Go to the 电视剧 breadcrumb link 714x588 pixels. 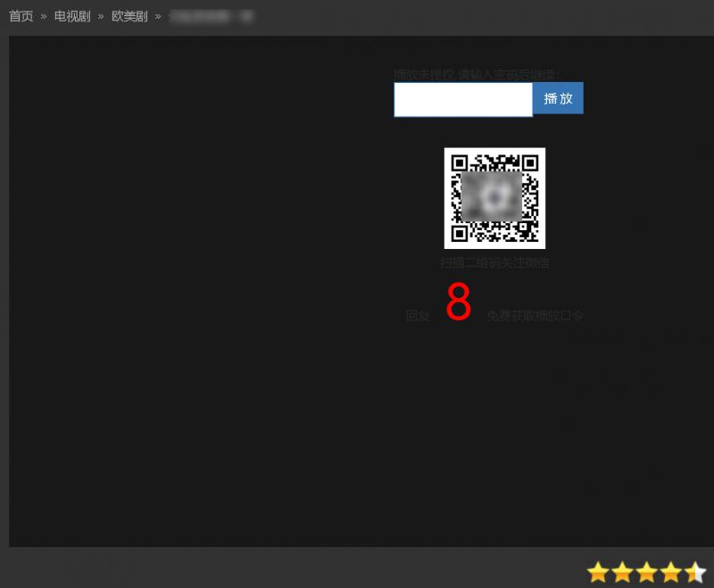coord(72,16)
